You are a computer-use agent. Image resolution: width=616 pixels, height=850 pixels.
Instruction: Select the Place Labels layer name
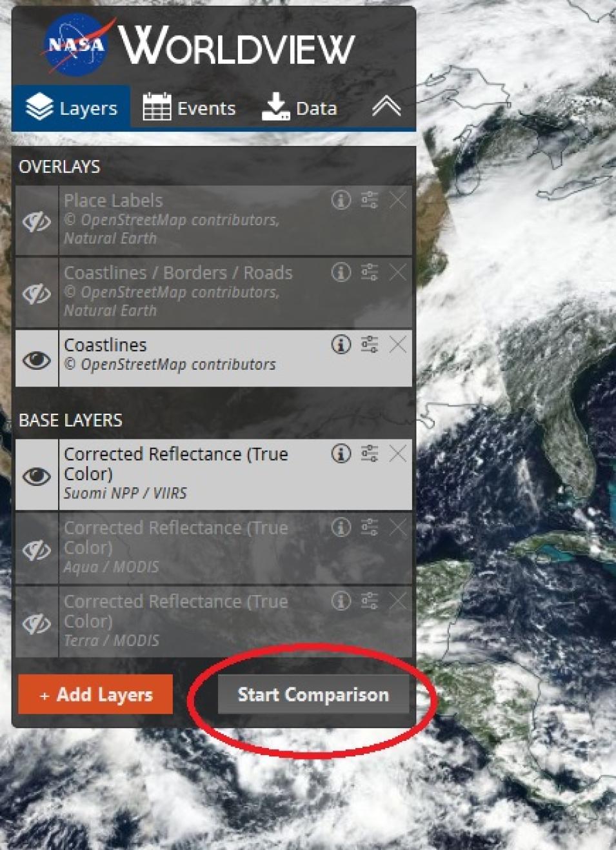[113, 201]
